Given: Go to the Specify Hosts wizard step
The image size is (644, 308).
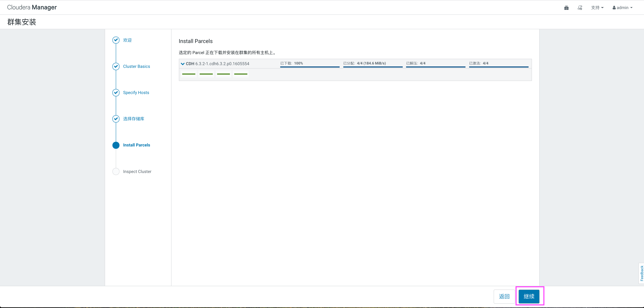Looking at the screenshot, I should click(x=136, y=92).
